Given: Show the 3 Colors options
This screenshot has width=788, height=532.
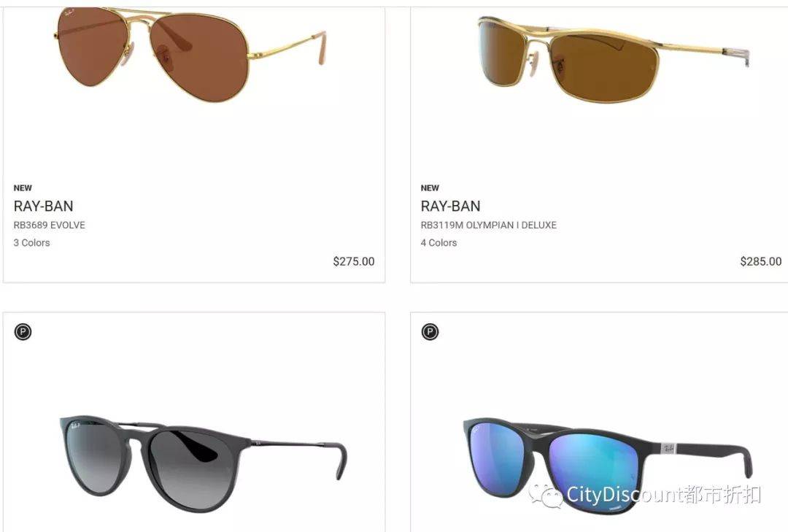Looking at the screenshot, I should click(x=31, y=242).
